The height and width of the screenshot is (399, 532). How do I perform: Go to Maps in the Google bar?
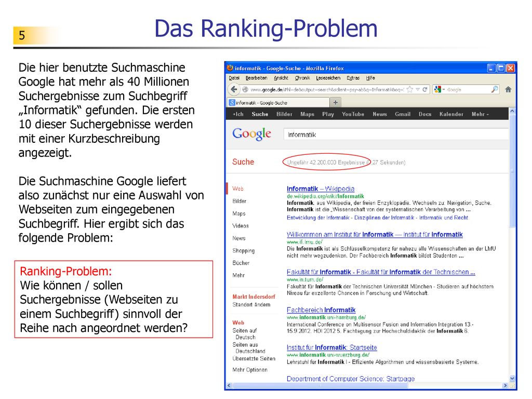pos(308,114)
